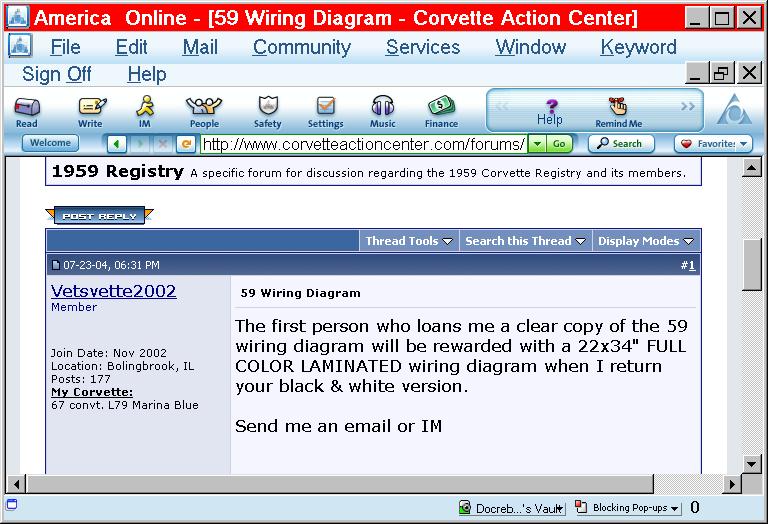Viewport: 768px width, 524px height.
Task: Open the Mail menu
Action: [x=200, y=47]
